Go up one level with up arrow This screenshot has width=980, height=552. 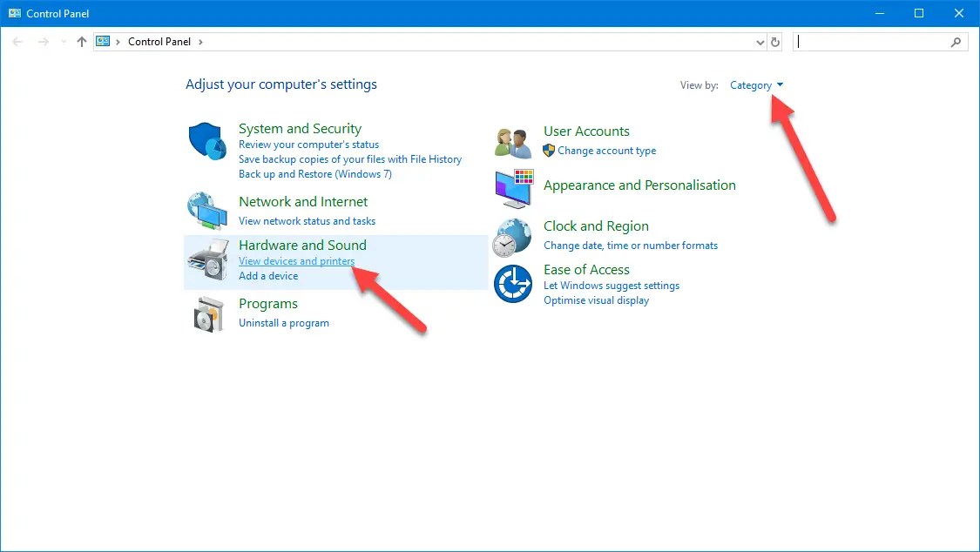tap(82, 42)
